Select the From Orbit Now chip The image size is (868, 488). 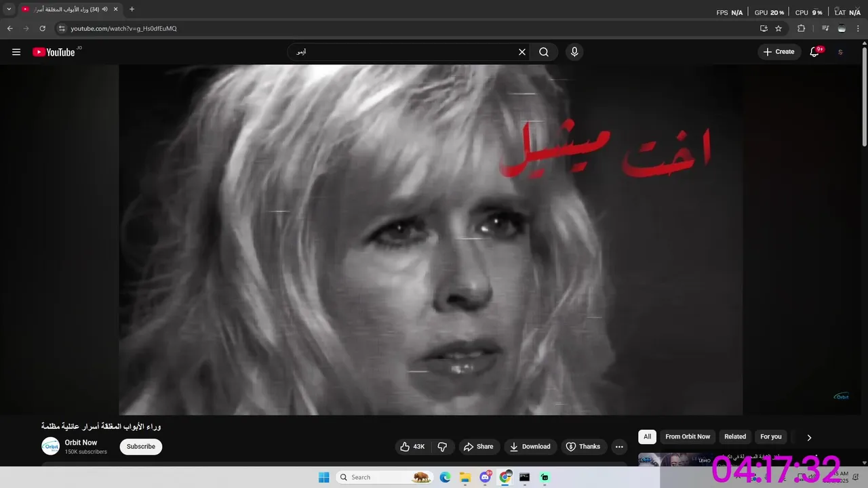pyautogui.click(x=688, y=436)
